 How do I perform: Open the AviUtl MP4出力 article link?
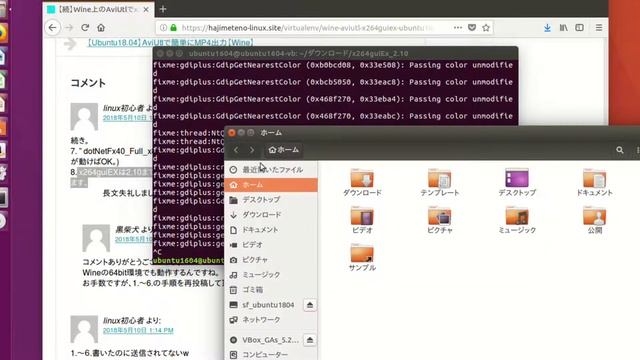pyautogui.click(x=171, y=42)
